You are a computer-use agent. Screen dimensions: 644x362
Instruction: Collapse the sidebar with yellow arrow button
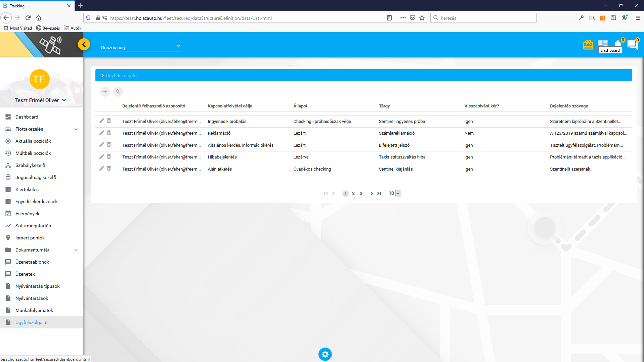(x=84, y=44)
